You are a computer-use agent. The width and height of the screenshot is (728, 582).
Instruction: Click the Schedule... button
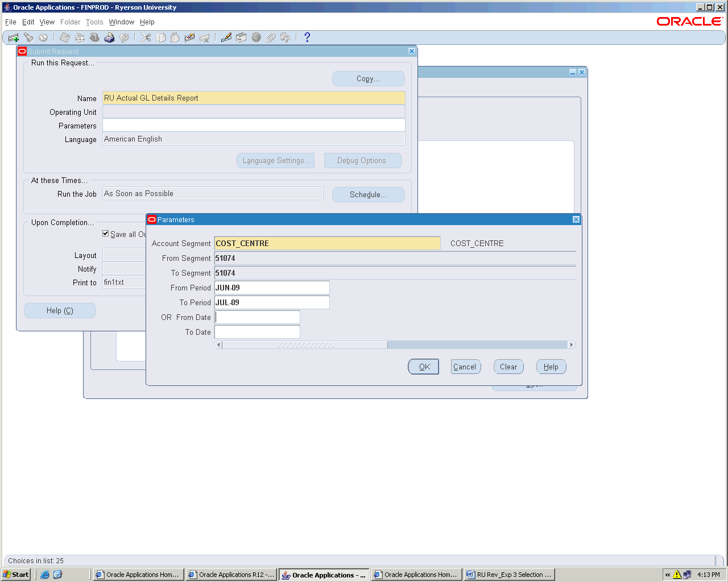pyautogui.click(x=368, y=194)
